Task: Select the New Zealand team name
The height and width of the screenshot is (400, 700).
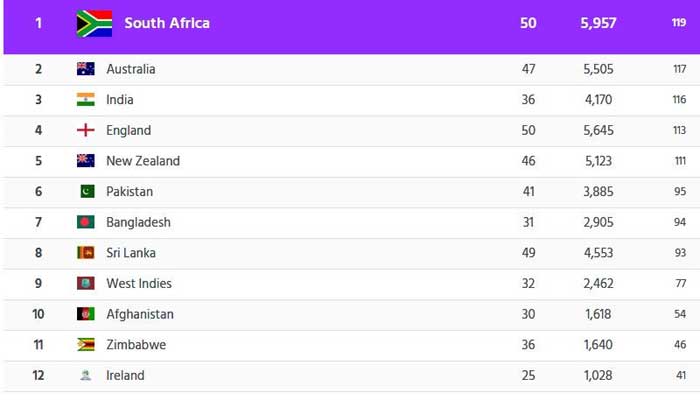Action: (143, 161)
